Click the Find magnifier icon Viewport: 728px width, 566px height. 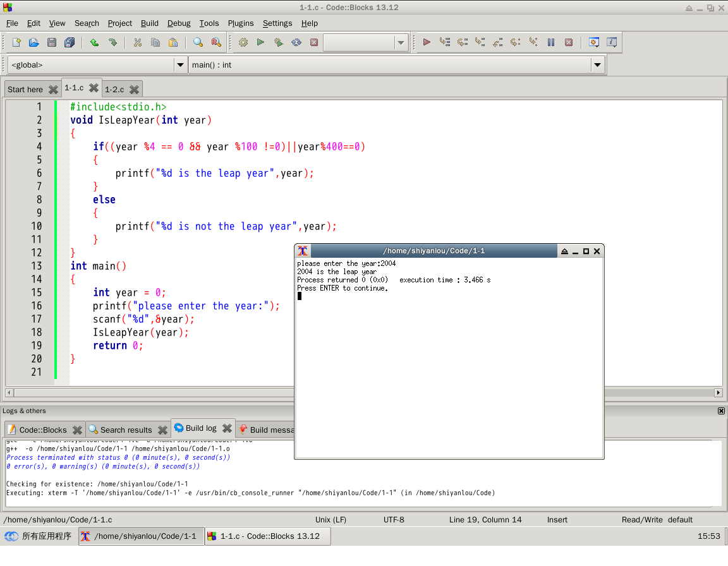point(198,42)
